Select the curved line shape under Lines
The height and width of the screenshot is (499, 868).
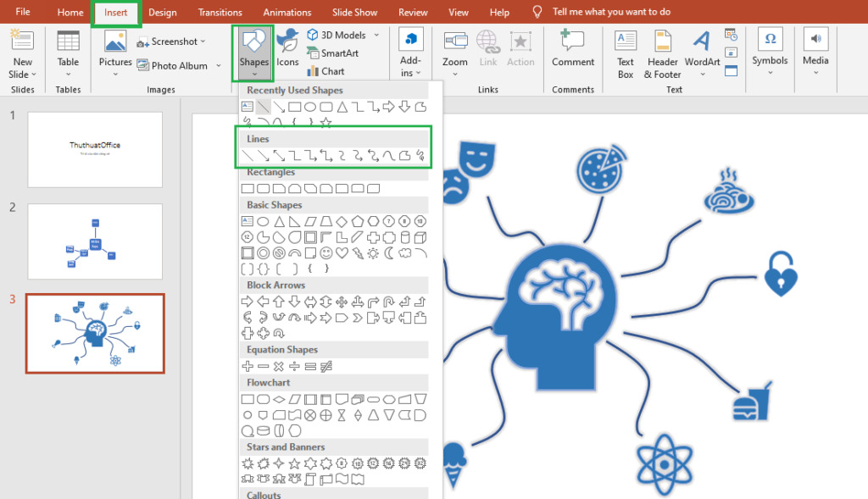click(388, 154)
